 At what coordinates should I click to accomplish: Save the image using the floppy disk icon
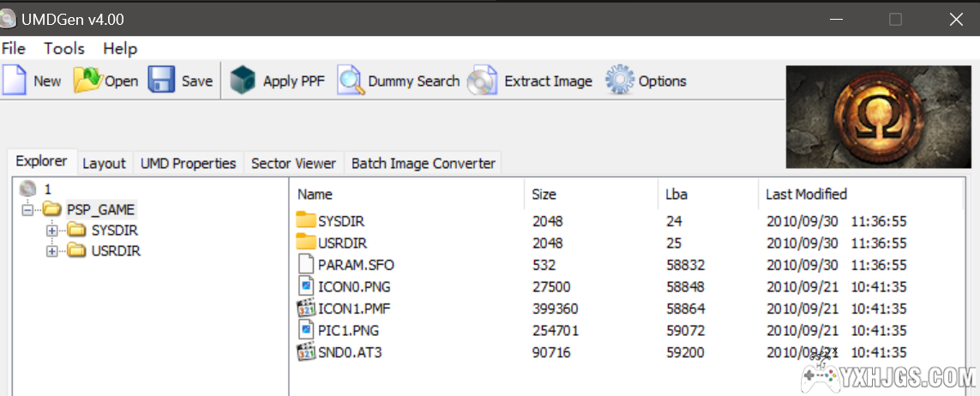pos(162,81)
